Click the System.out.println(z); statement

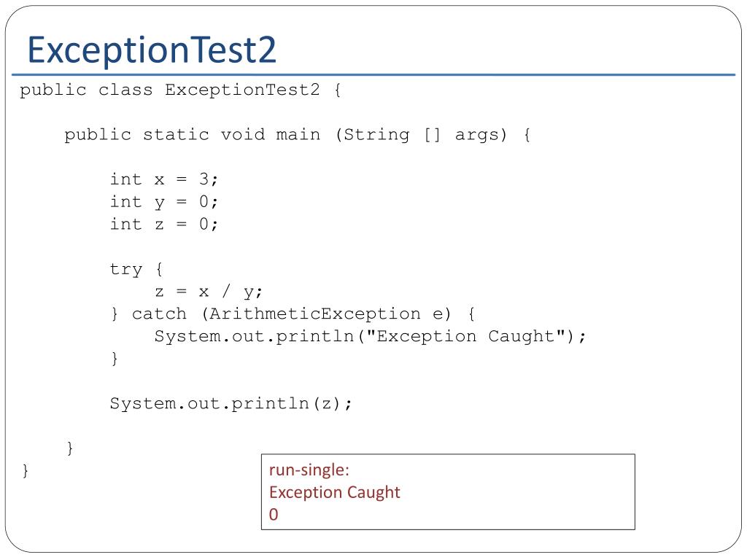(231, 404)
